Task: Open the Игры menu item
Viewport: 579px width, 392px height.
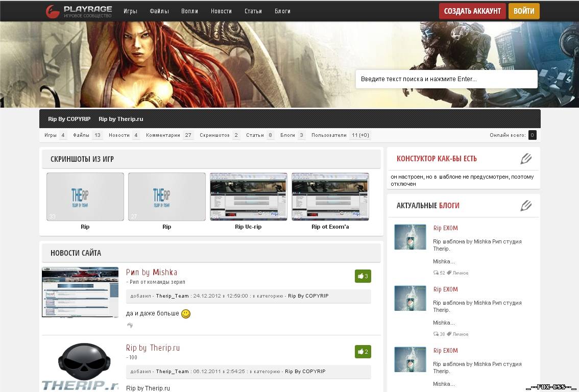Action: (x=130, y=11)
